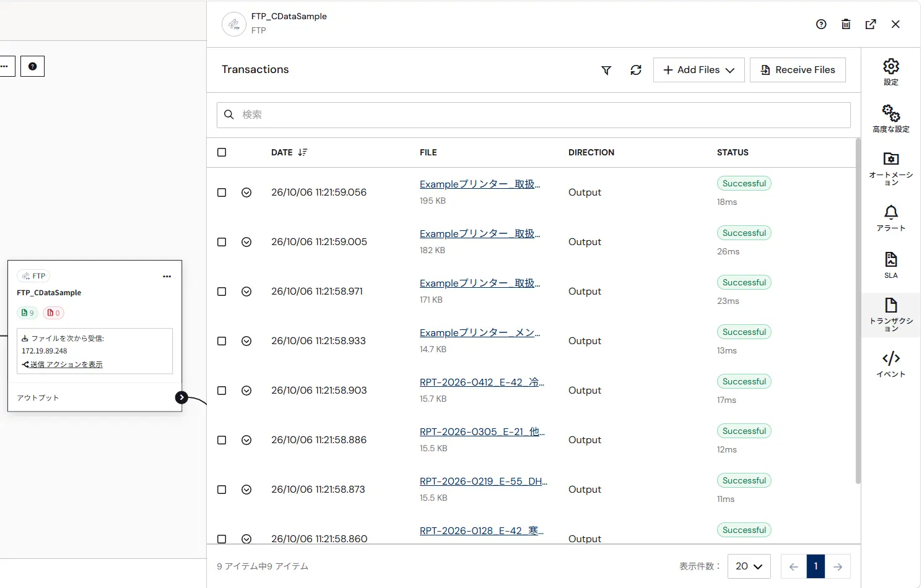Click the 送信 アクションを表示 link
Image resolution: width=922 pixels, height=588 pixels.
pyautogui.click(x=66, y=365)
